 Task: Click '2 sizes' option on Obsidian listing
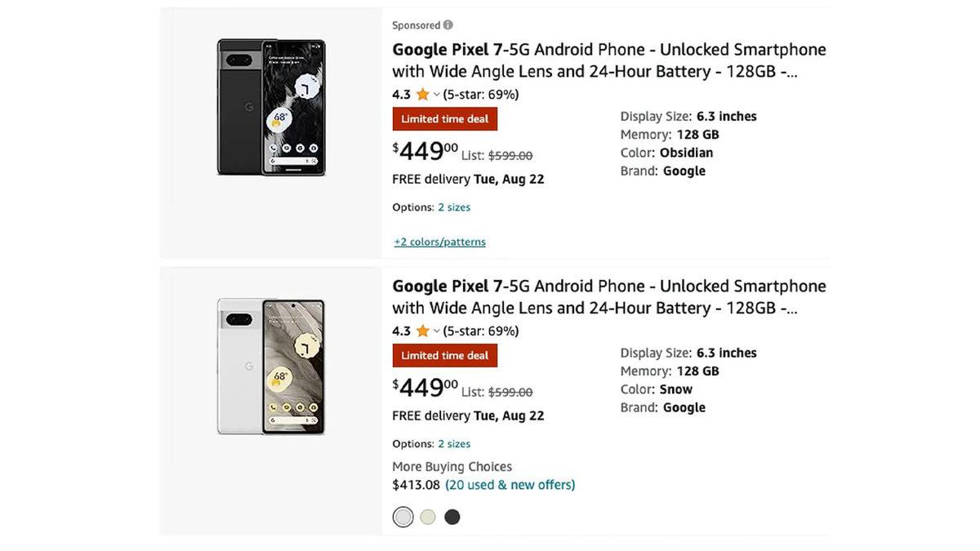454,207
